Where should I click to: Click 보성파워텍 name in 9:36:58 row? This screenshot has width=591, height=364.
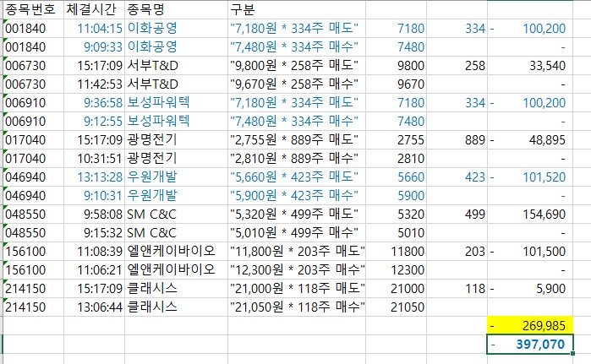pos(176,103)
